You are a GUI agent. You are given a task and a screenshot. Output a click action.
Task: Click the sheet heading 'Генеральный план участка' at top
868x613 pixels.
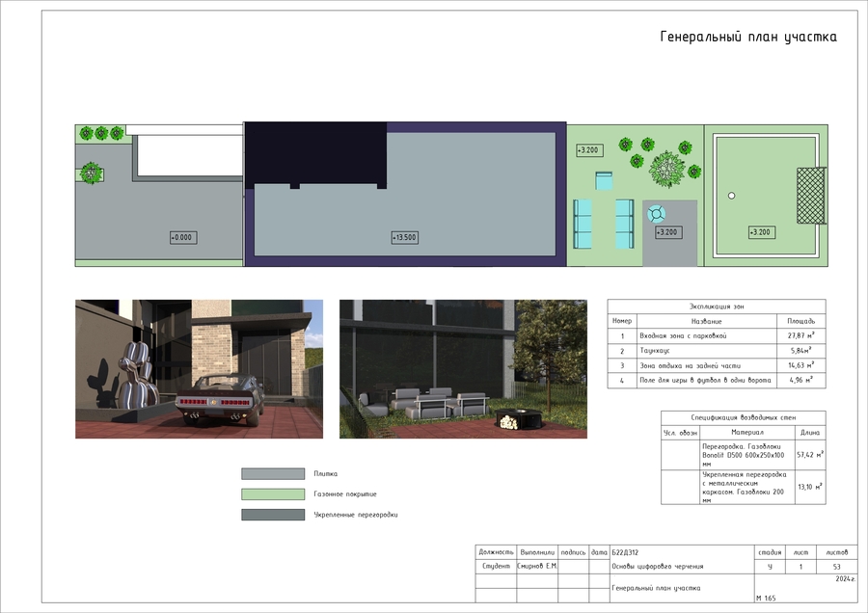[x=748, y=37]
